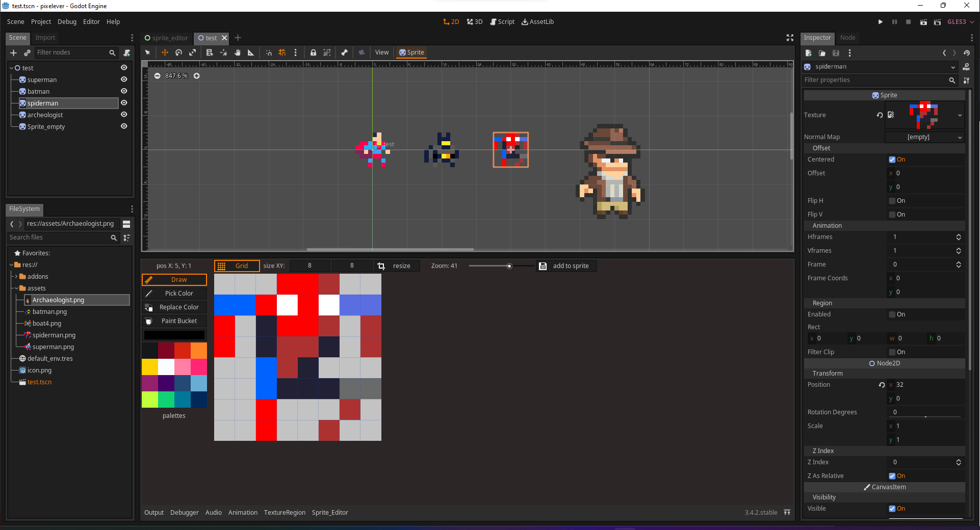Toggle distraction-free mode icon
The width and height of the screenshot is (980, 530).
click(790, 38)
